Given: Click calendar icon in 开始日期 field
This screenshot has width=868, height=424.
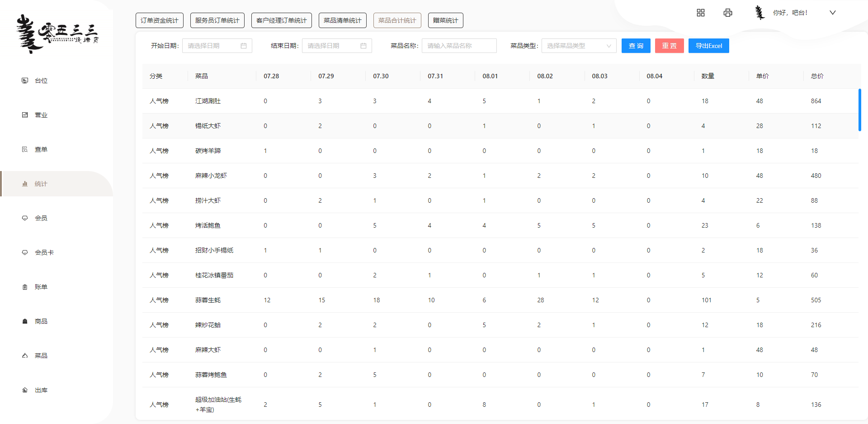Looking at the screenshot, I should [x=244, y=46].
